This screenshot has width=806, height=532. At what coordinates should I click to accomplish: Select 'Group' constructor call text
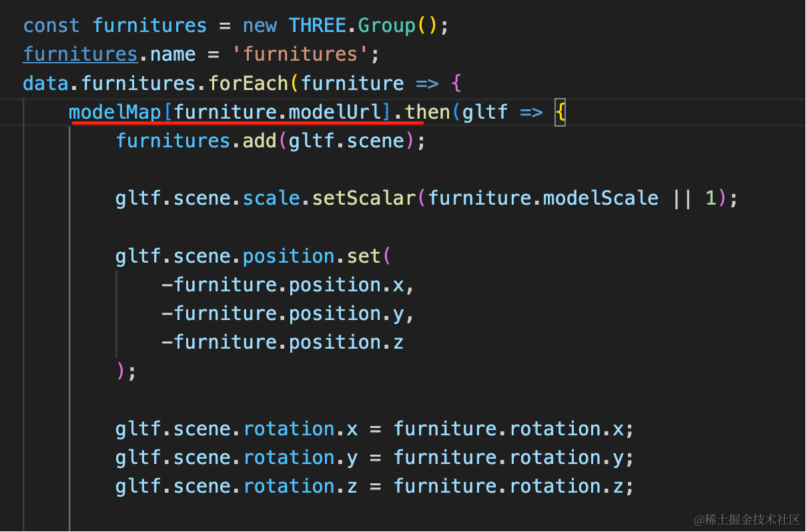coord(387,26)
